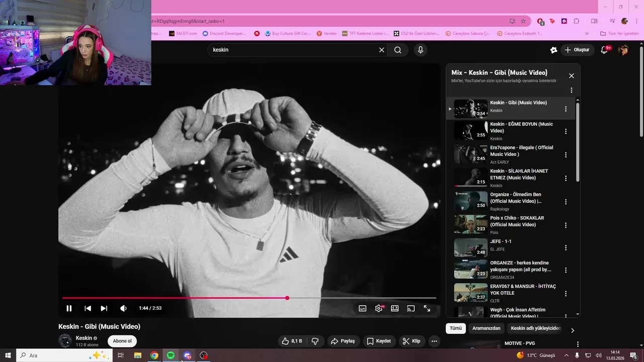Close the Mix playlist panel
The image size is (644, 362).
571,76
